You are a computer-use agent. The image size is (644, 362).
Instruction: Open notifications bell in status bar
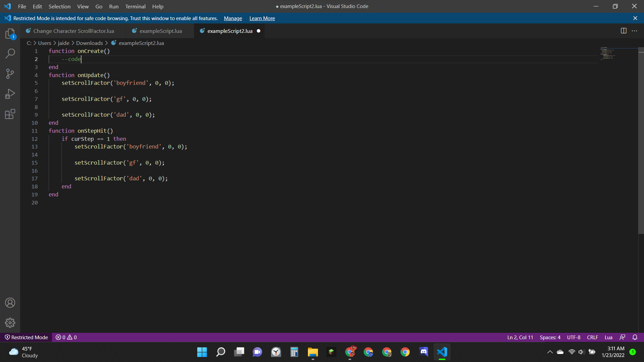[635, 337]
